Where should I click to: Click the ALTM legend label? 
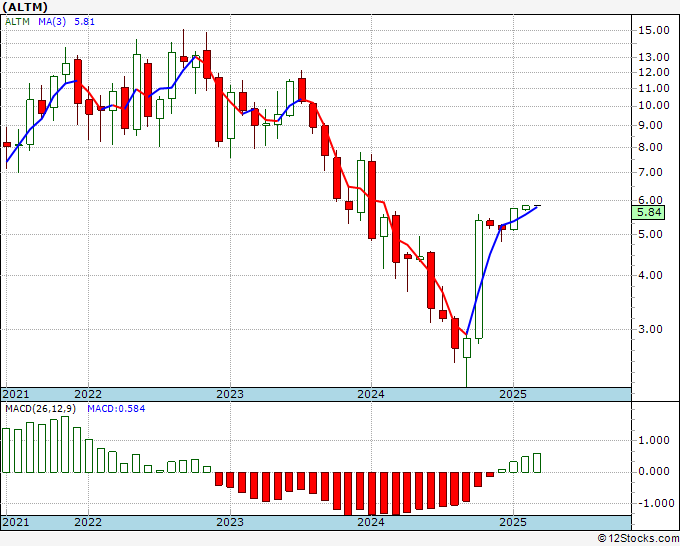pyautogui.click(x=17, y=22)
